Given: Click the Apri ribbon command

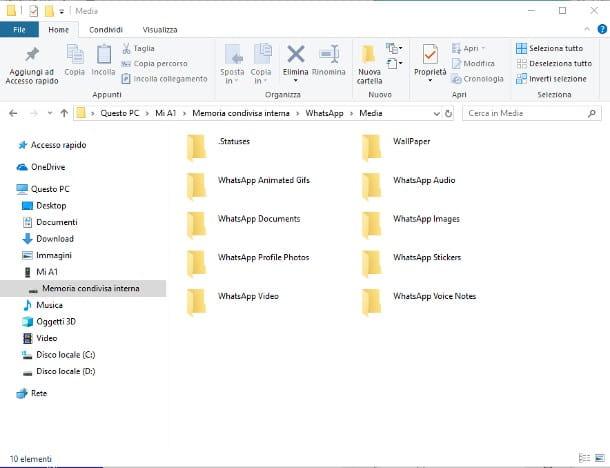Looking at the screenshot, I should [x=468, y=48].
